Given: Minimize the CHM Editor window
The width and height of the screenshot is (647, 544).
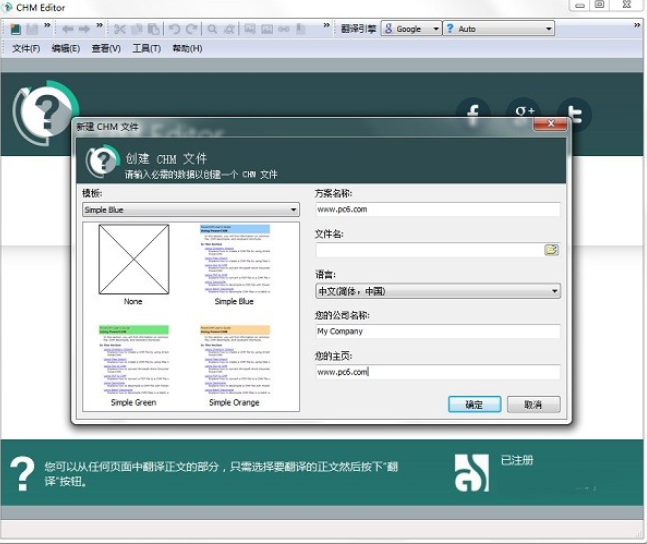Looking at the screenshot, I should click(580, 5).
